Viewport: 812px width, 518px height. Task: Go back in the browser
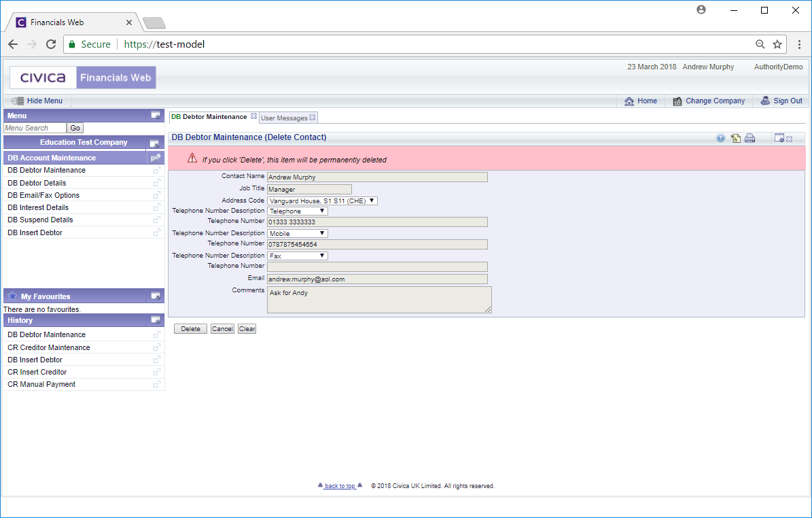[13, 45]
